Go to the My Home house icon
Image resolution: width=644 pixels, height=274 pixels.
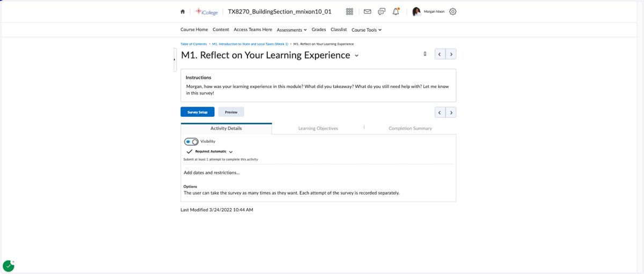[x=182, y=11]
